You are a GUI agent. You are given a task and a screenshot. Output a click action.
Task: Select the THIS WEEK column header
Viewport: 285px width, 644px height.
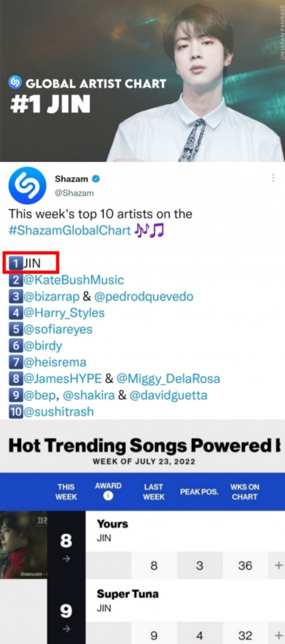coord(66,492)
